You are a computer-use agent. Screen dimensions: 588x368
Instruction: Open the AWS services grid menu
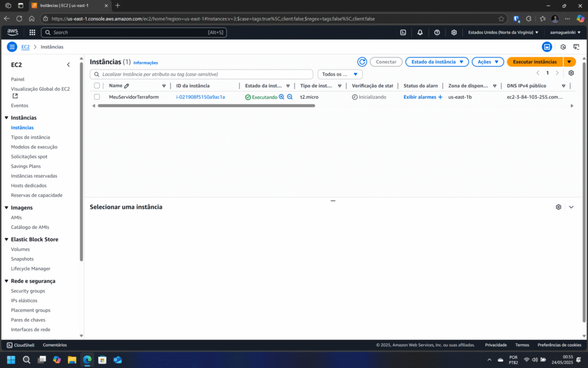(32, 32)
